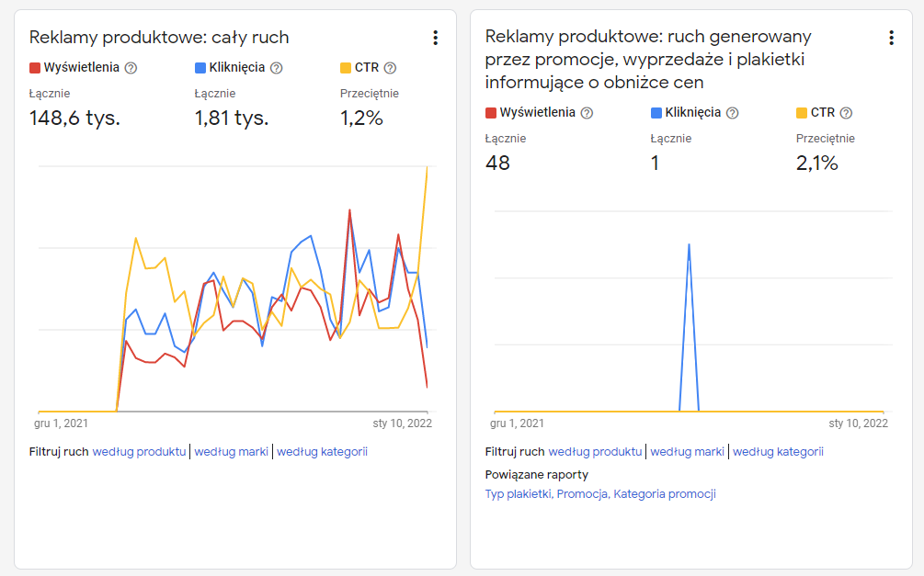Click help icon next to Wyświetlenia in left card

131,68
